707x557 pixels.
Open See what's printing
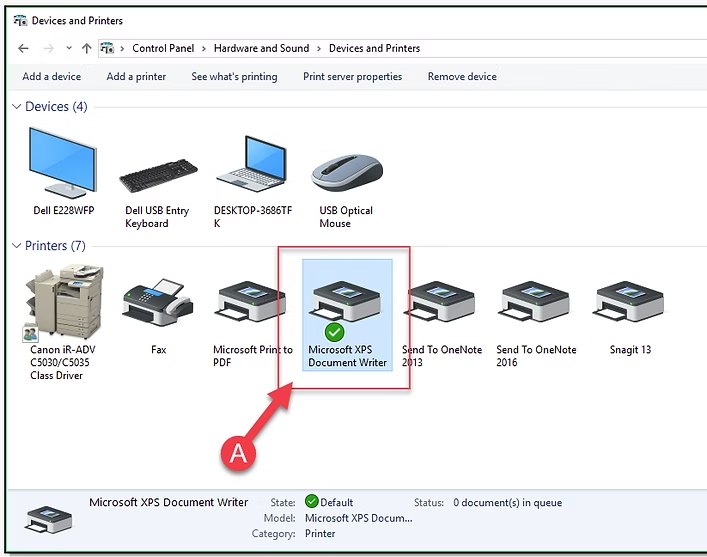tap(234, 77)
